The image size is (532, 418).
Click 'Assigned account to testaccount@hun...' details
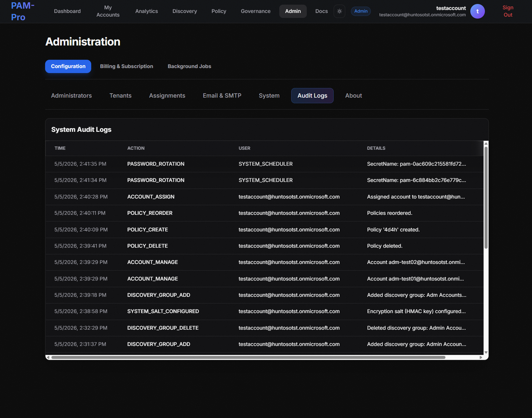[x=416, y=197]
